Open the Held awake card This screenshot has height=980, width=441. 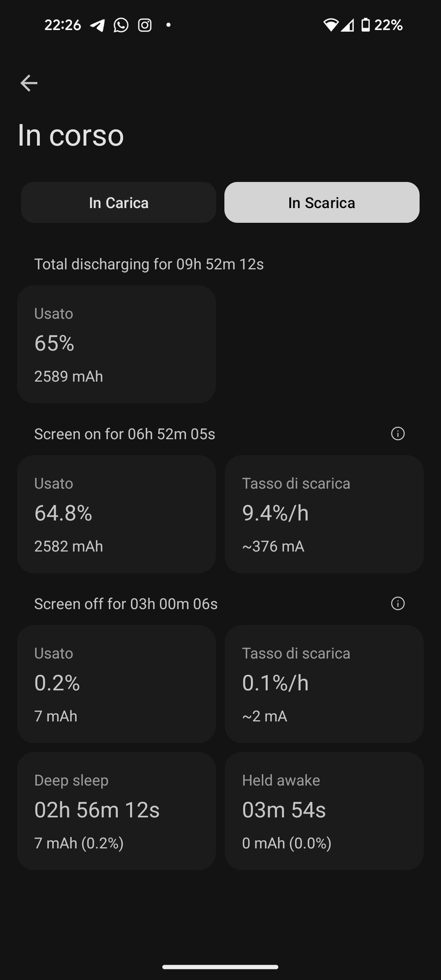tap(324, 811)
